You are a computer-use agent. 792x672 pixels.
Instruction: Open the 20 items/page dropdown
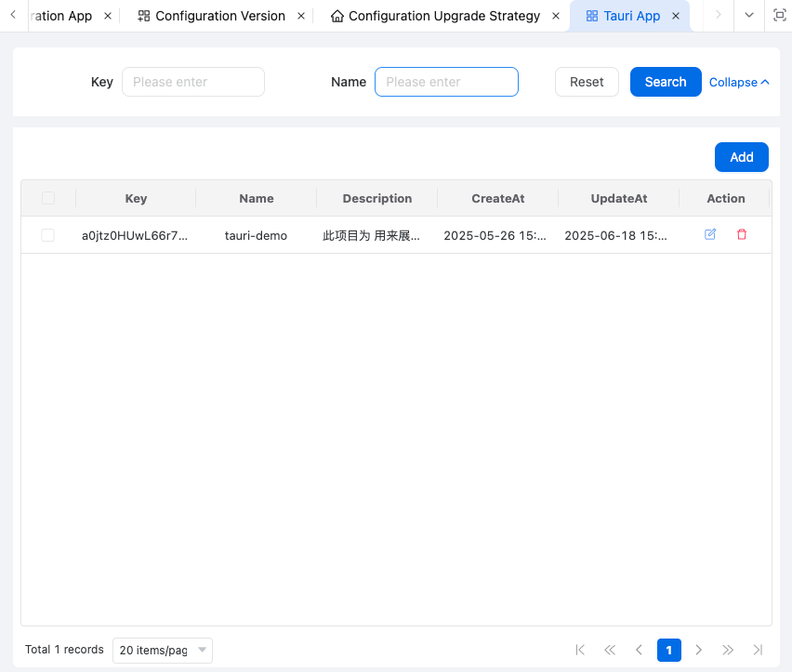(162, 650)
